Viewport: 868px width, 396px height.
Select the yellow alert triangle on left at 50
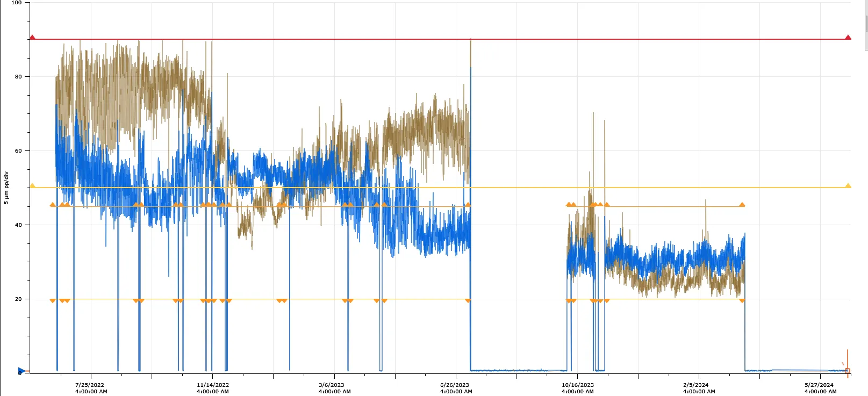(32, 186)
